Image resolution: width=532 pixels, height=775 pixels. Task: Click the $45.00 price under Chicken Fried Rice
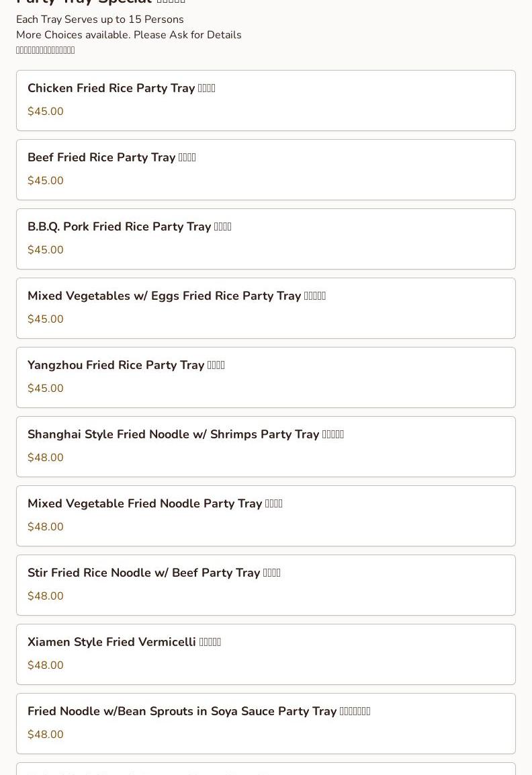point(46,112)
